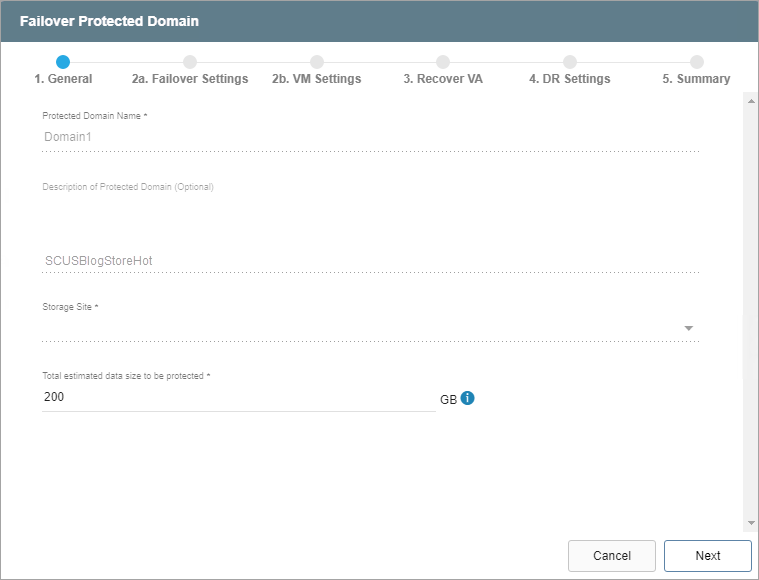Click the blue info icon beside GB
Image resolution: width=759 pixels, height=580 pixels.
click(467, 398)
